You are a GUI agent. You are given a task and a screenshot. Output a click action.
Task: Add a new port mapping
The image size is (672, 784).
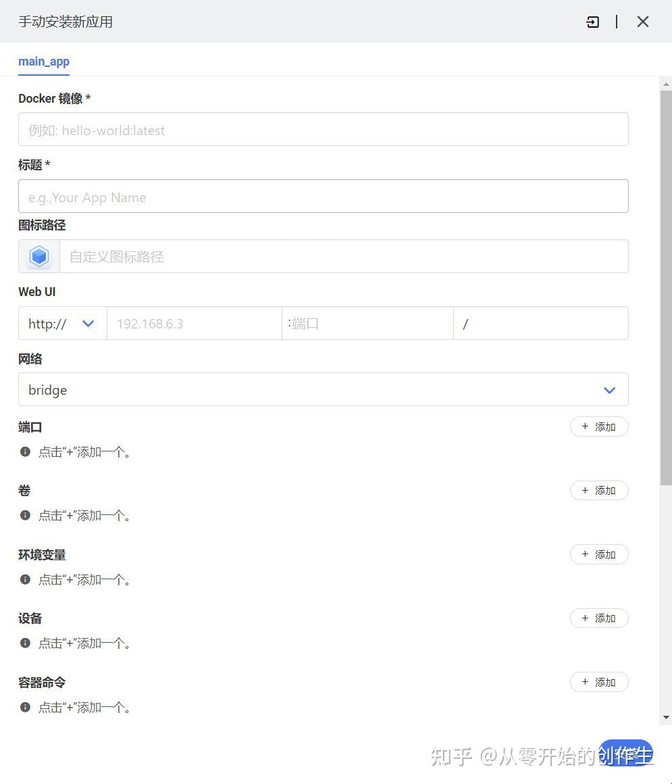(x=599, y=427)
